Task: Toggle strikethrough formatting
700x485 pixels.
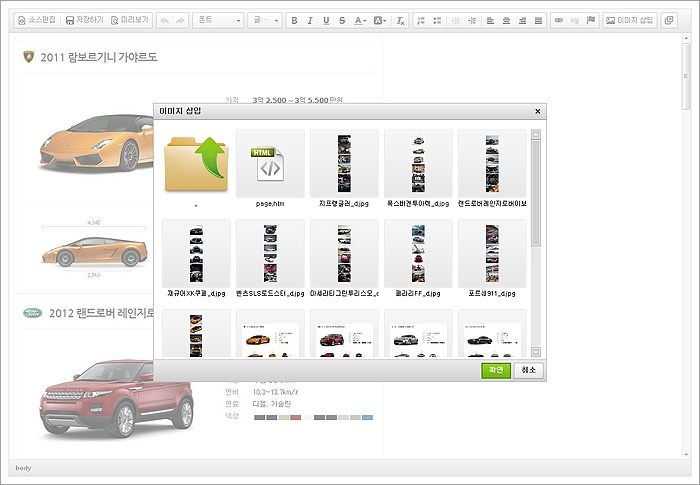Action: click(342, 21)
